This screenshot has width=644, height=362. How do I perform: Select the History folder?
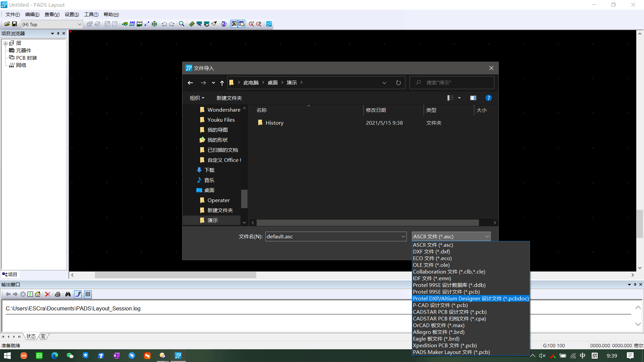[274, 123]
